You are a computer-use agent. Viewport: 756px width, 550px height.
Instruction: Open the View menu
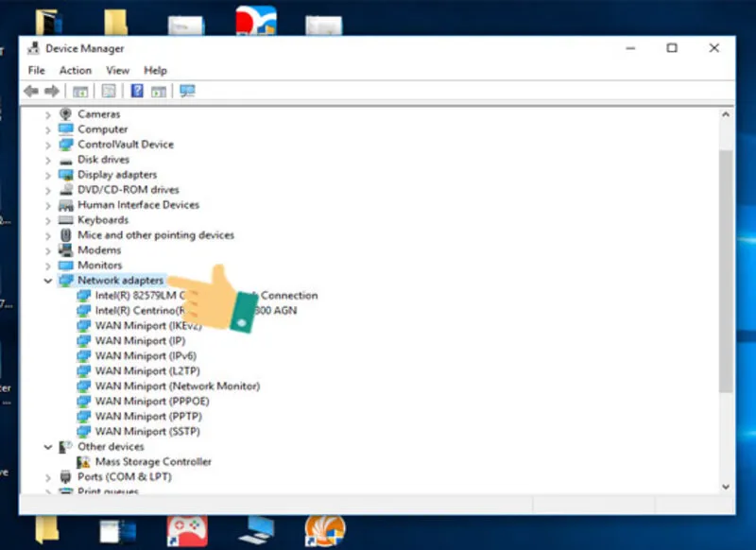[117, 70]
